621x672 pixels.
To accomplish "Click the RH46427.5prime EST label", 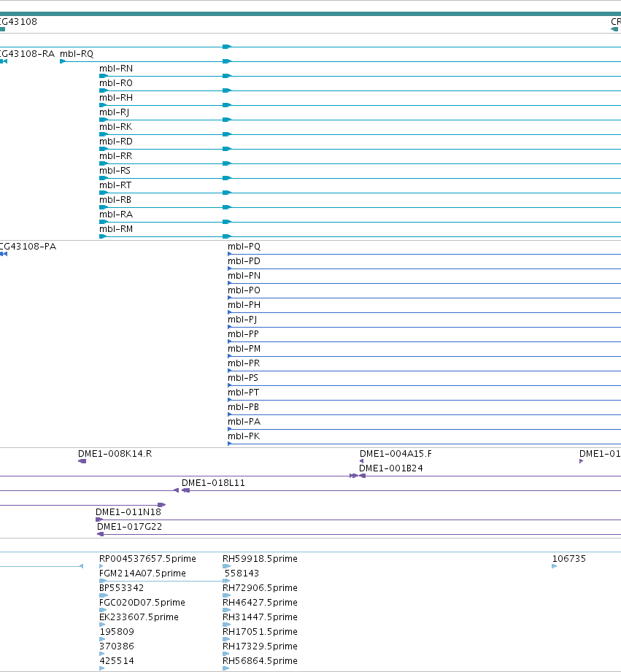I will [x=260, y=603].
